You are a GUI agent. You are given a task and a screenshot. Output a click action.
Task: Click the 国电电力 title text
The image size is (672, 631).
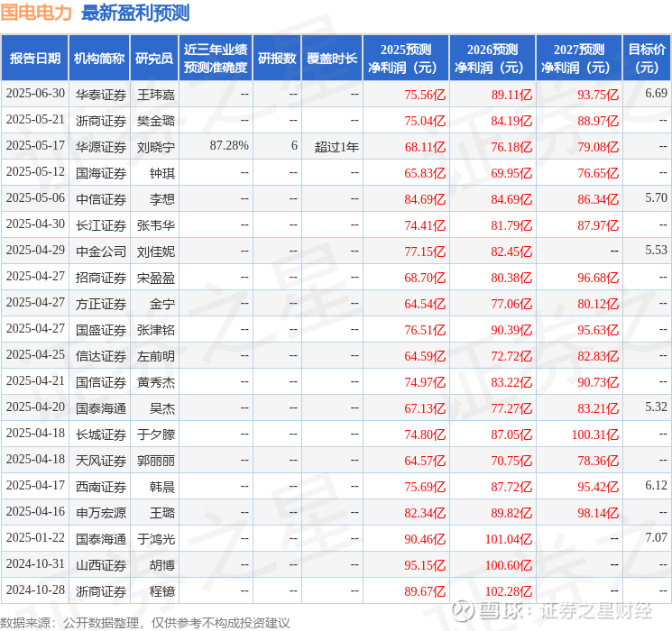click(x=36, y=13)
